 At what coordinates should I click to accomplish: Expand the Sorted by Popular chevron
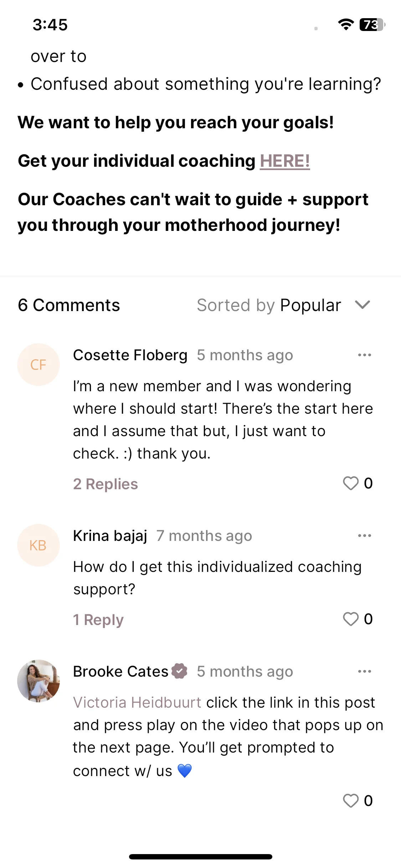(x=363, y=305)
